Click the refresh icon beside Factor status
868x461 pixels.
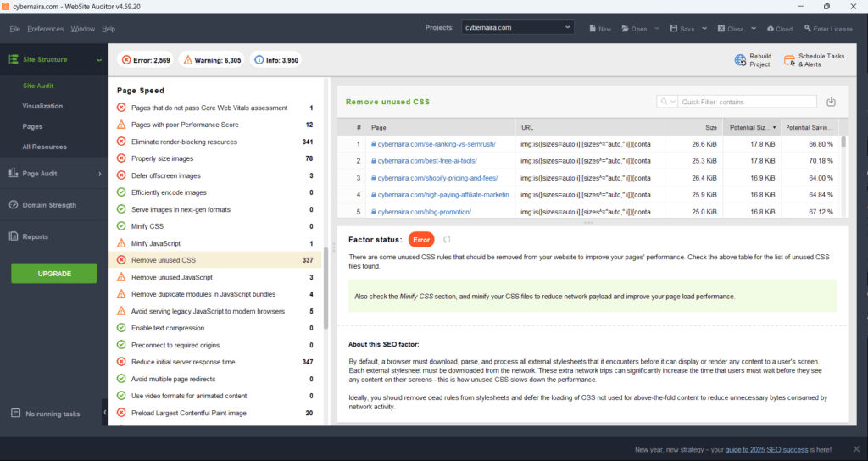coord(447,240)
